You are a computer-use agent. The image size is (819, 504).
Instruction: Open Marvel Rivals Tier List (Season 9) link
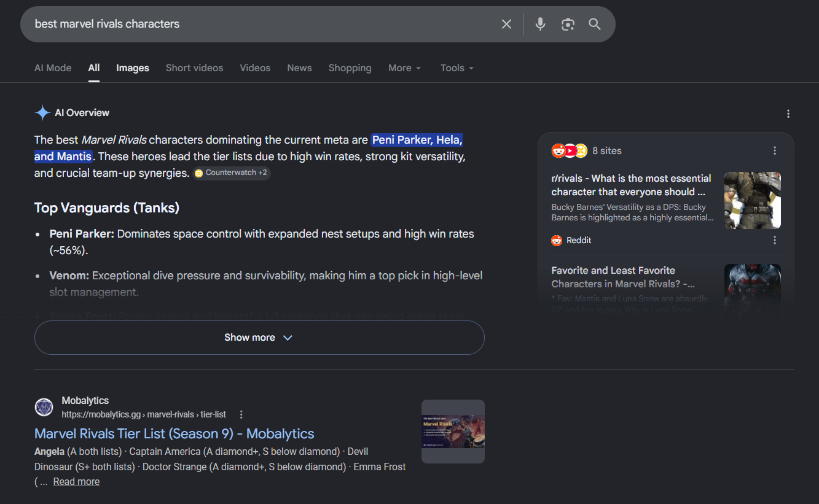coord(174,434)
